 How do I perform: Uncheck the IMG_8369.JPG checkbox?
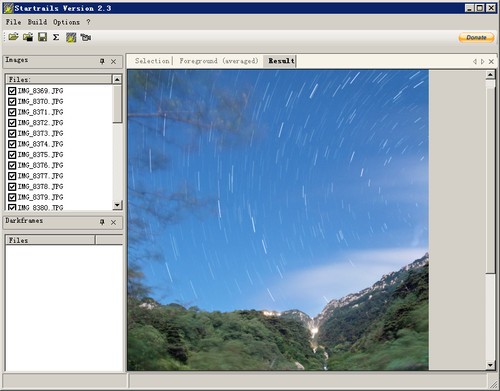click(x=12, y=91)
